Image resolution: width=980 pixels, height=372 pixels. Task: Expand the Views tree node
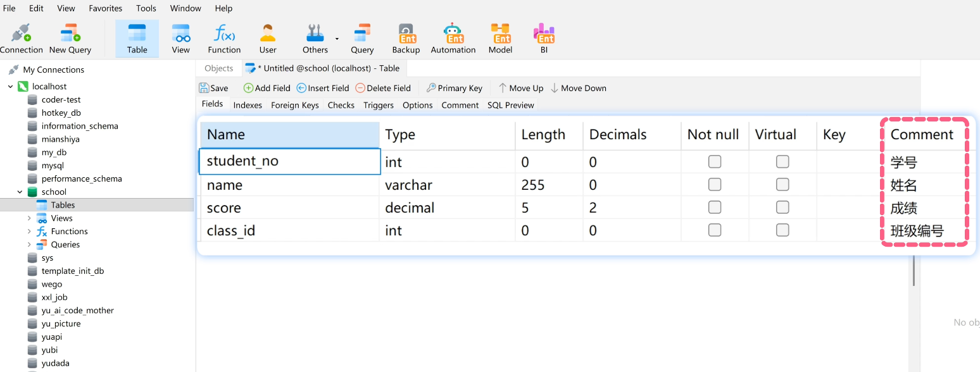click(x=29, y=218)
